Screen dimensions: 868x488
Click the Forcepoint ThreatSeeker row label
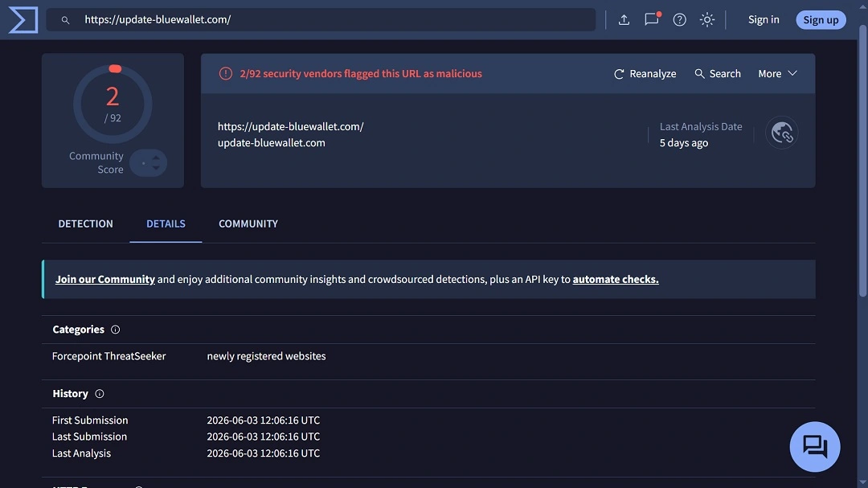point(108,356)
